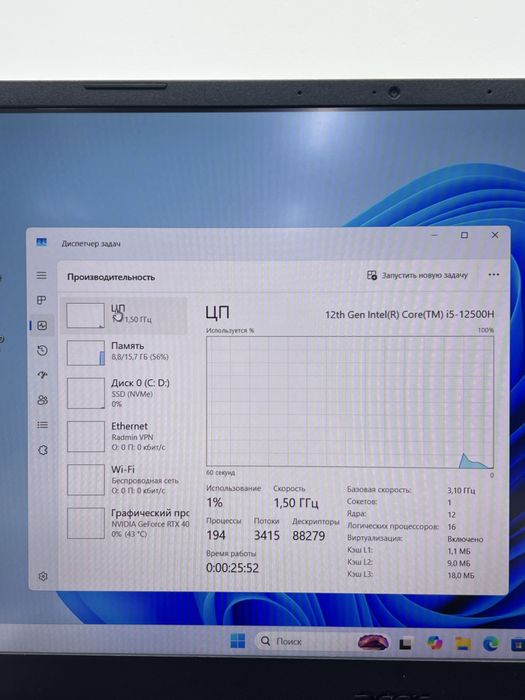This screenshot has height=700, width=525.
Task: Minimize the Task Manager window
Action: [x=435, y=235]
